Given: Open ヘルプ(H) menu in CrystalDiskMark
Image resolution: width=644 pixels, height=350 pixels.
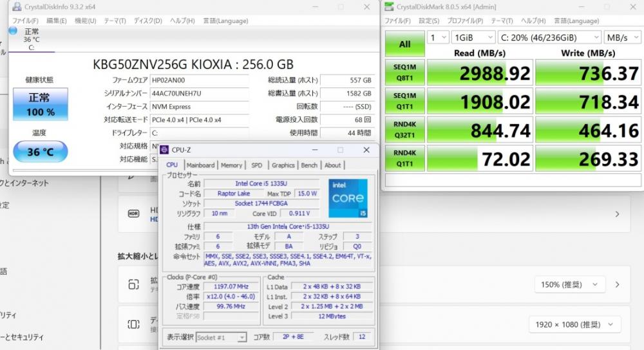Looking at the screenshot, I should 533,21.
